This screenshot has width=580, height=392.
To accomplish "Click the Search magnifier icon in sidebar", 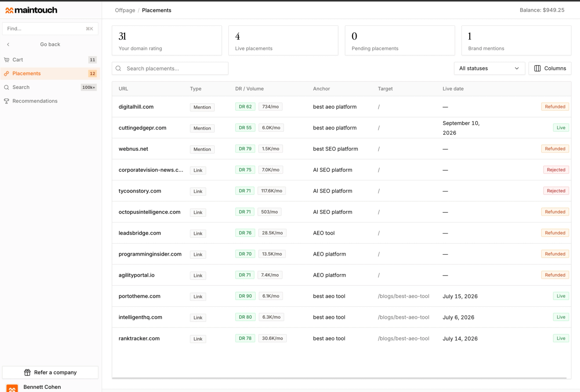I will pos(6,87).
